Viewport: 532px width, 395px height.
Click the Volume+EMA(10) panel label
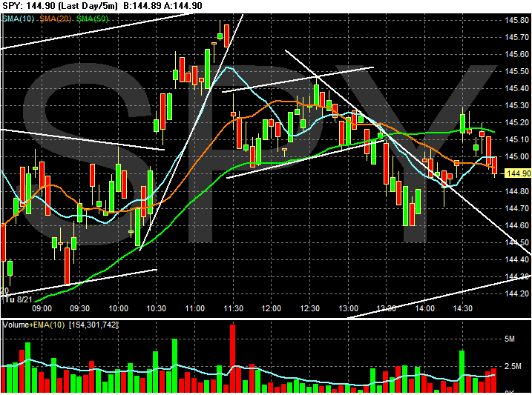33,325
